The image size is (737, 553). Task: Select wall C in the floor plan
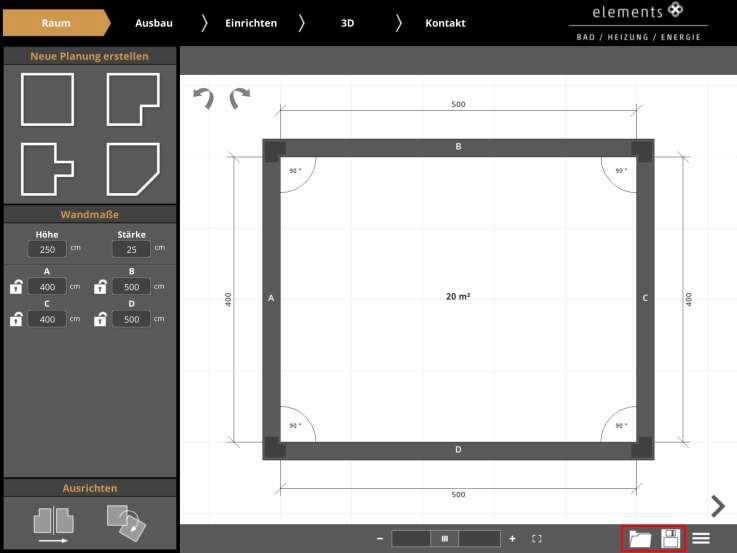645,298
